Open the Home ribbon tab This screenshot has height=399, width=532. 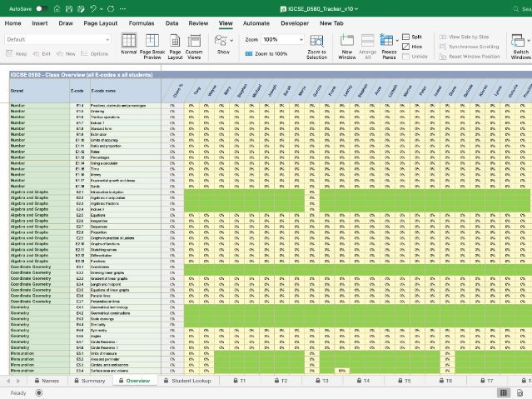12,23
